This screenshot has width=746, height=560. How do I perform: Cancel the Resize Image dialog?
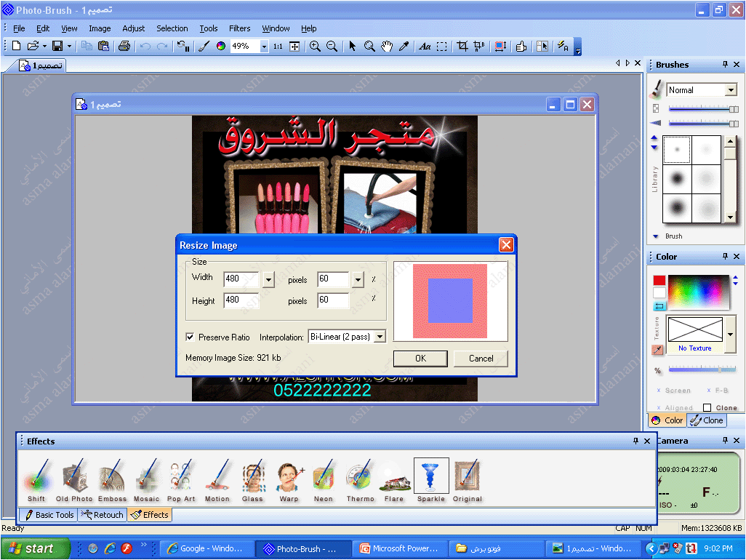(x=481, y=359)
